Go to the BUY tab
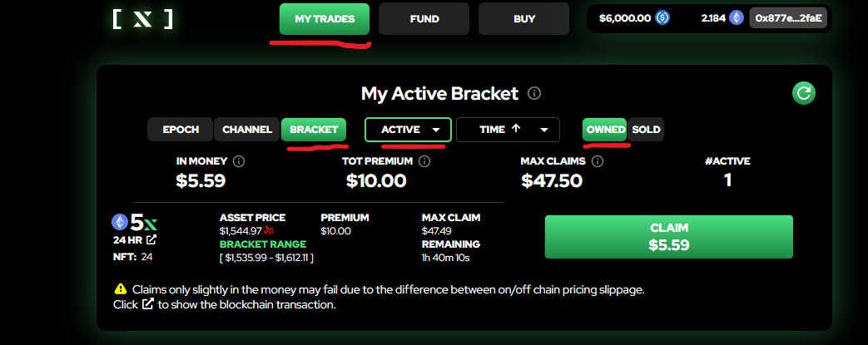 [x=523, y=19]
